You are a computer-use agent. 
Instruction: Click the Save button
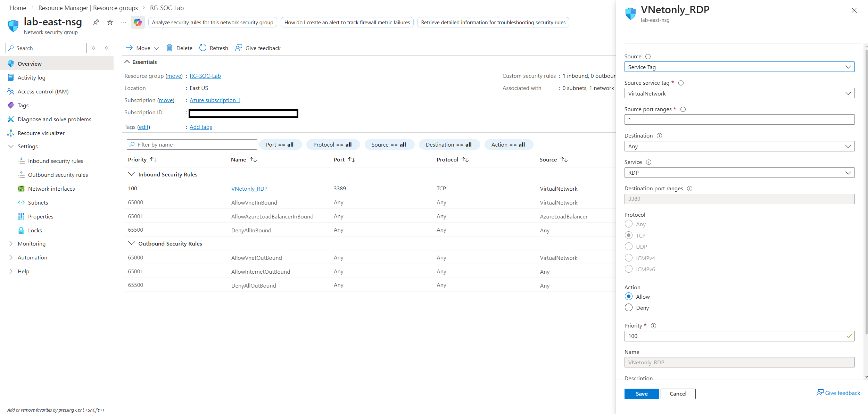[x=641, y=394]
